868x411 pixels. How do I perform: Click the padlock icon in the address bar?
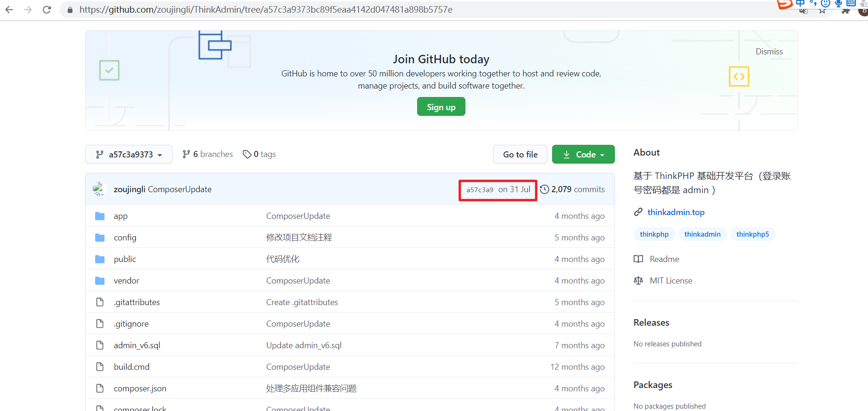(x=70, y=10)
